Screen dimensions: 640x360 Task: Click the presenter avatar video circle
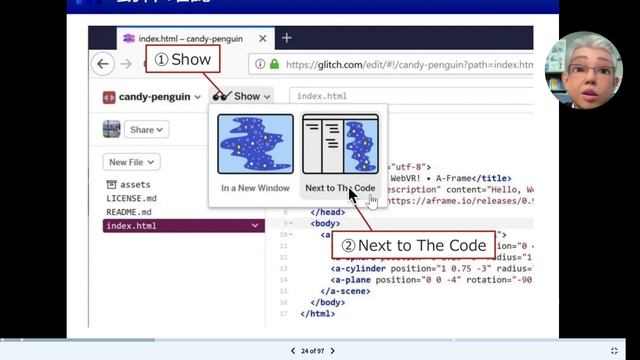click(x=584, y=70)
